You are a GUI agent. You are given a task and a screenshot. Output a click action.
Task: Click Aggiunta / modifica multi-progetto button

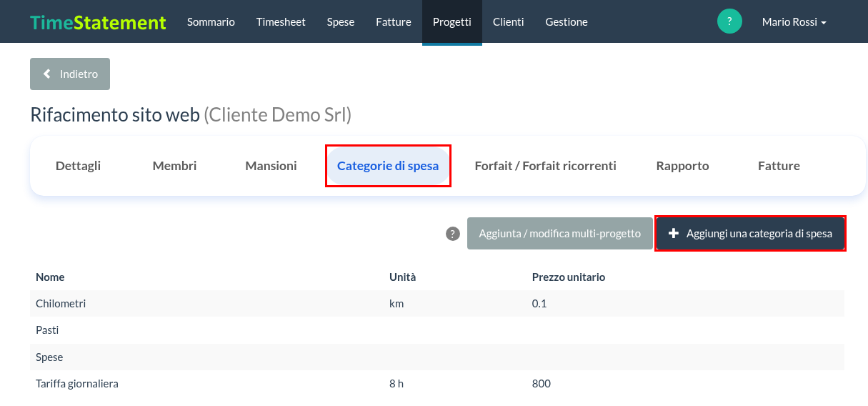click(560, 234)
